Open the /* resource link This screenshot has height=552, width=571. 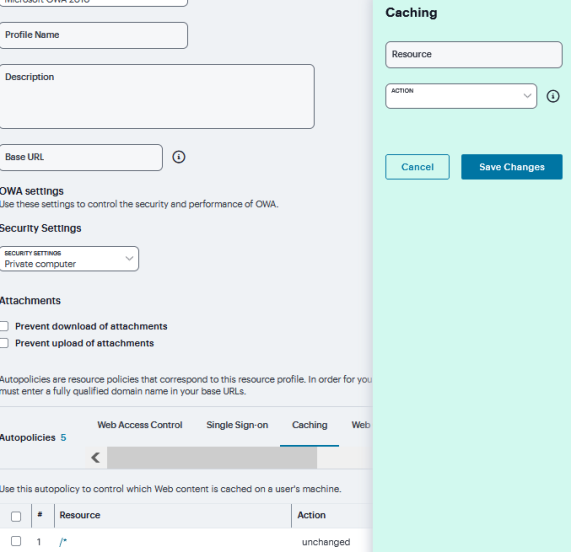coord(63,542)
